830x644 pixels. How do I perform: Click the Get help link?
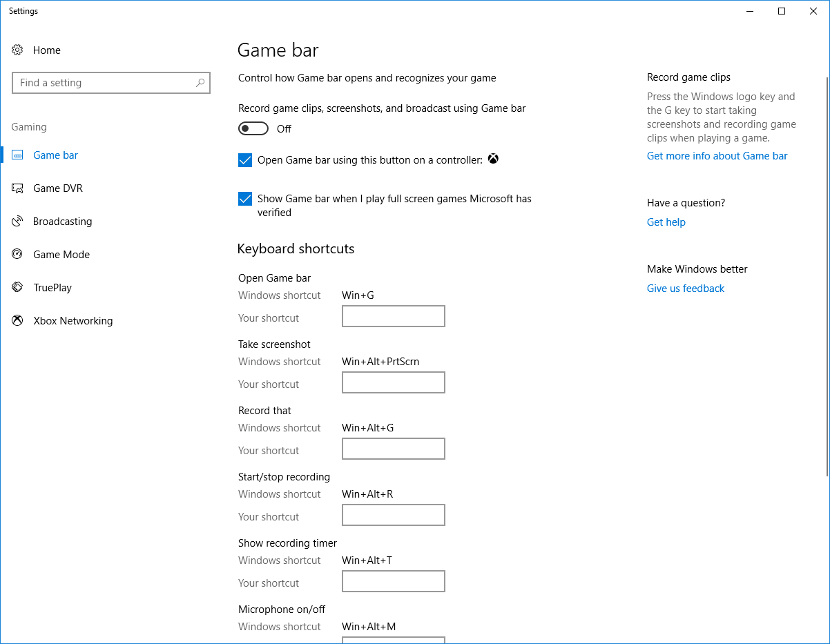tap(666, 222)
